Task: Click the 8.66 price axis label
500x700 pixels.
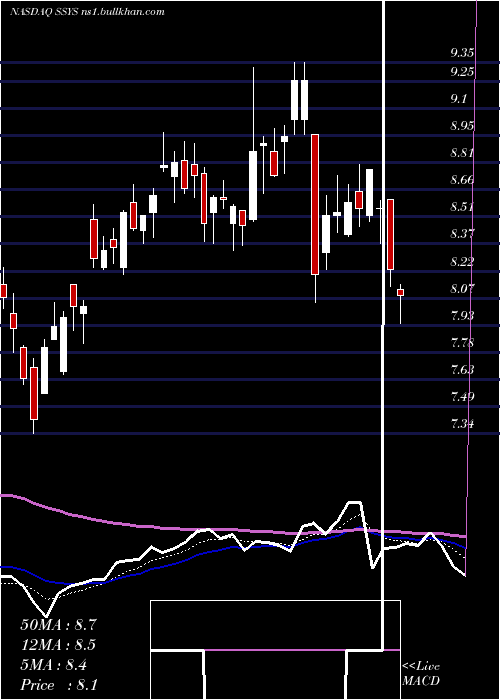Action: [462, 180]
